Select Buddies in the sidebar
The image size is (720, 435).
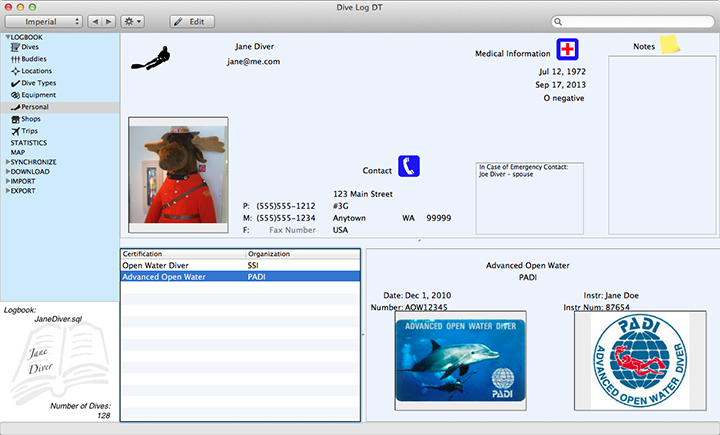[x=34, y=59]
